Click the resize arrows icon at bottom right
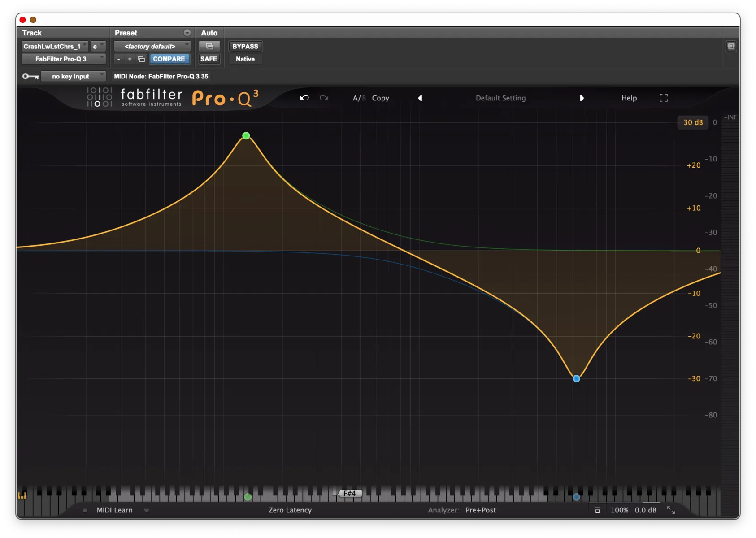Viewport: 756px width, 538px height. (x=671, y=510)
